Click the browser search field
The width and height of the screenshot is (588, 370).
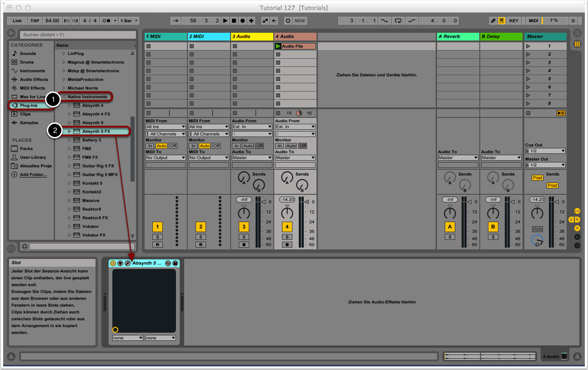(77, 35)
